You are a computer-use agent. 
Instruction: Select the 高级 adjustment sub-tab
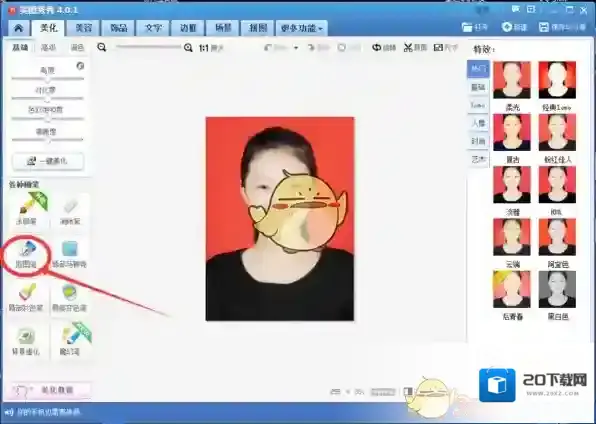[x=48, y=48]
